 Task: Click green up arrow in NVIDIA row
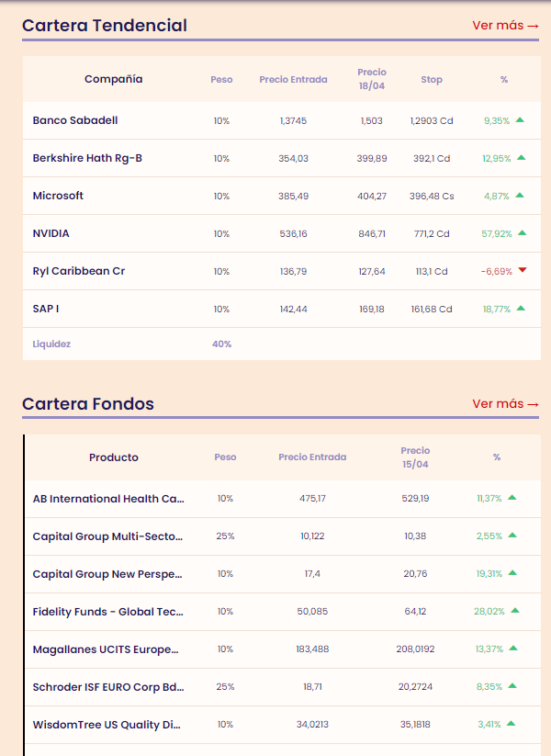tap(522, 233)
